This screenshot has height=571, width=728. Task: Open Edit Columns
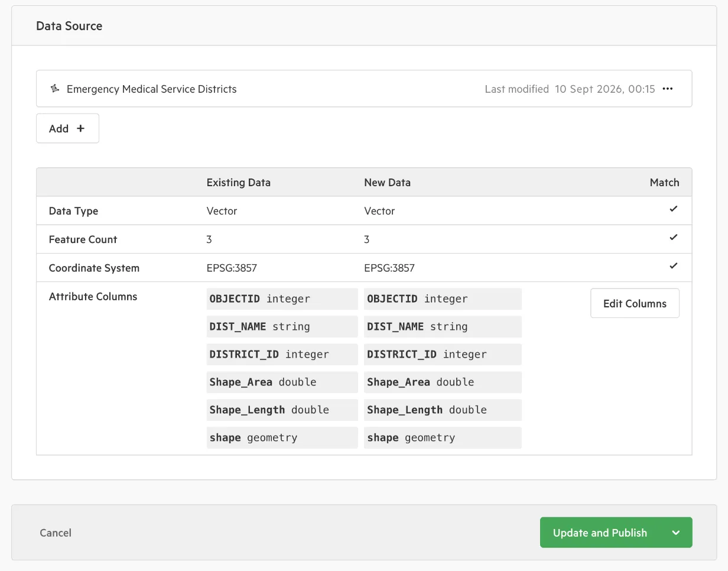click(x=635, y=303)
